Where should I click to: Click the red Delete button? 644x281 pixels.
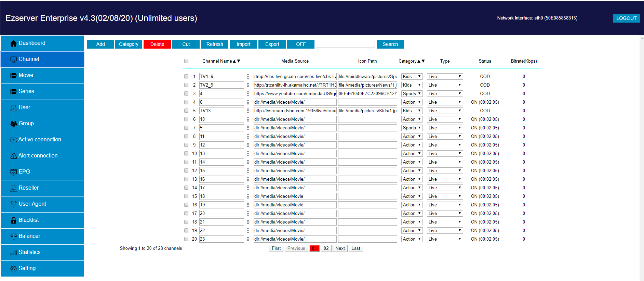(x=157, y=44)
